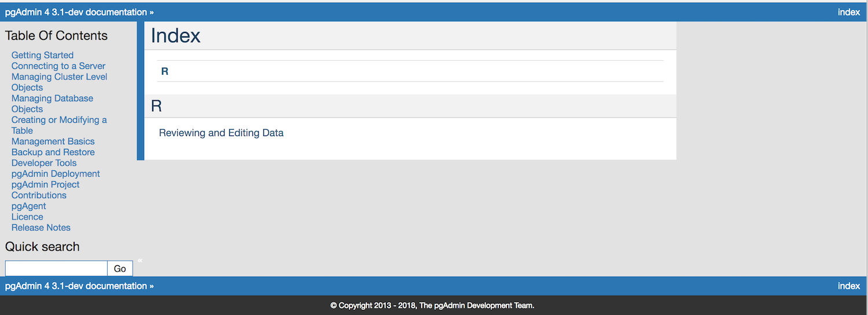Image resolution: width=868 pixels, height=315 pixels.
Task: Go to pgAdmin Deployment page
Action: (56, 174)
